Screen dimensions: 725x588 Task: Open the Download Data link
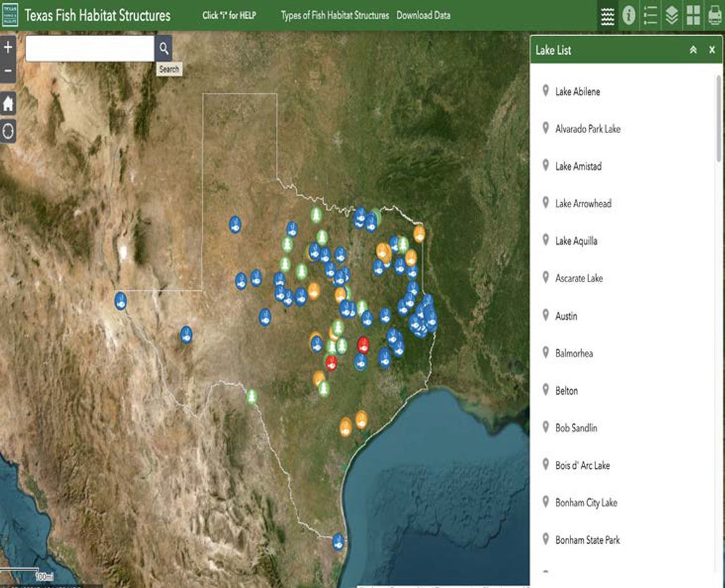click(x=423, y=15)
